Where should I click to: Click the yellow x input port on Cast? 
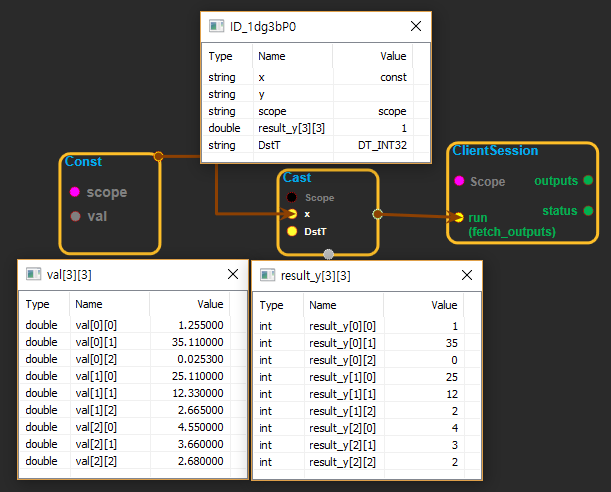(x=291, y=214)
